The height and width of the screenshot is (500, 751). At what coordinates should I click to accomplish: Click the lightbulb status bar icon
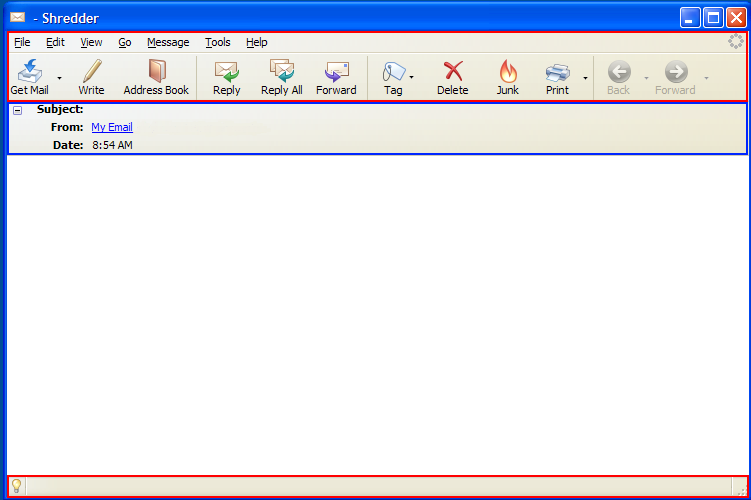click(16, 486)
